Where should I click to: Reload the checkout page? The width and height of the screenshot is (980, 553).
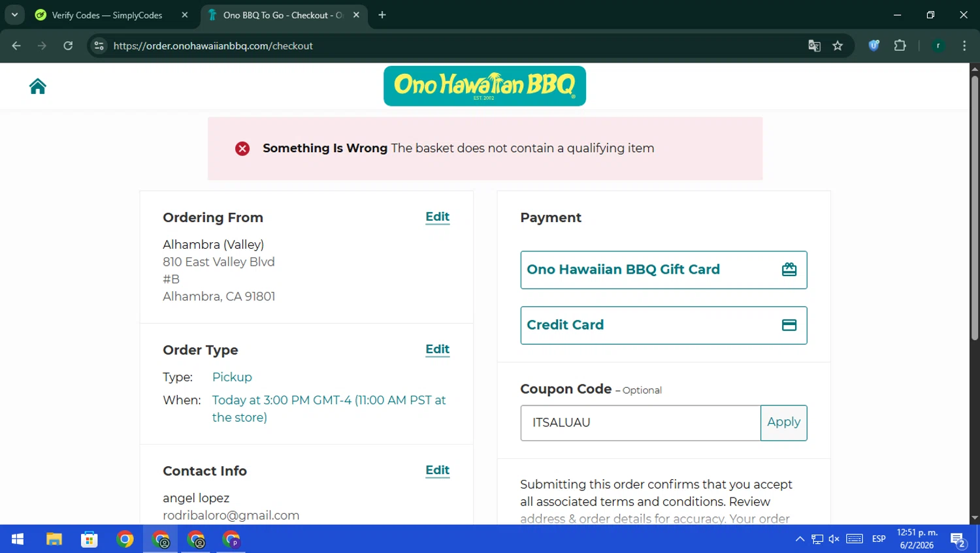(68, 46)
